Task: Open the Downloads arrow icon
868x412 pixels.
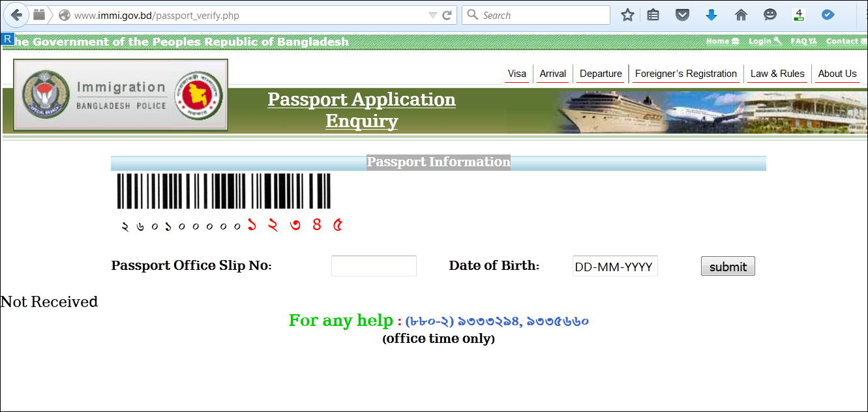Action: coord(711,14)
